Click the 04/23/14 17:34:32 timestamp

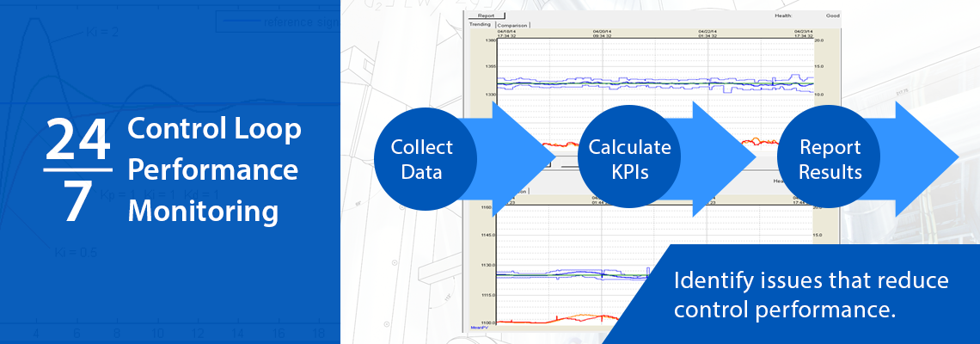coord(804,34)
